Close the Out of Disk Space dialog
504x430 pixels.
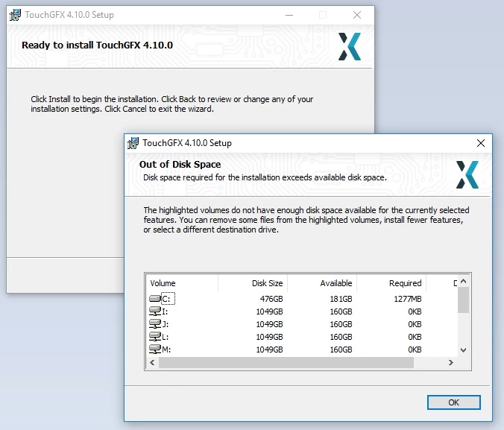coord(481,143)
